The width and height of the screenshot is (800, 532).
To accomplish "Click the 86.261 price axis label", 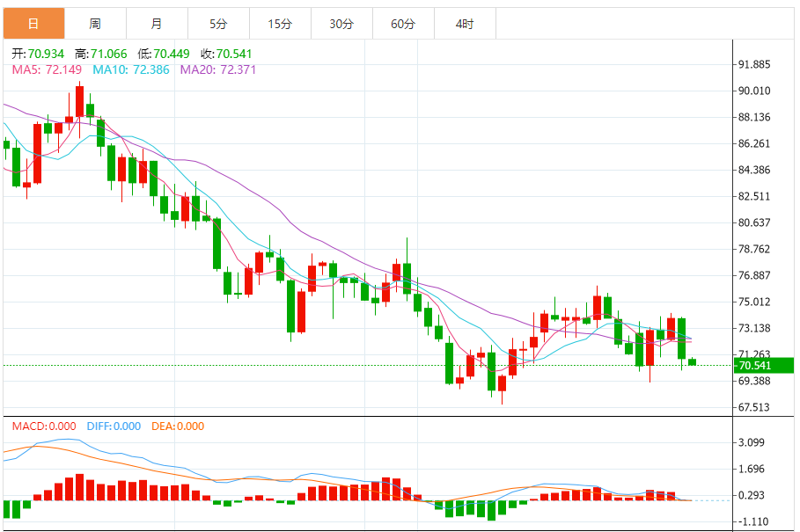I will point(754,143).
